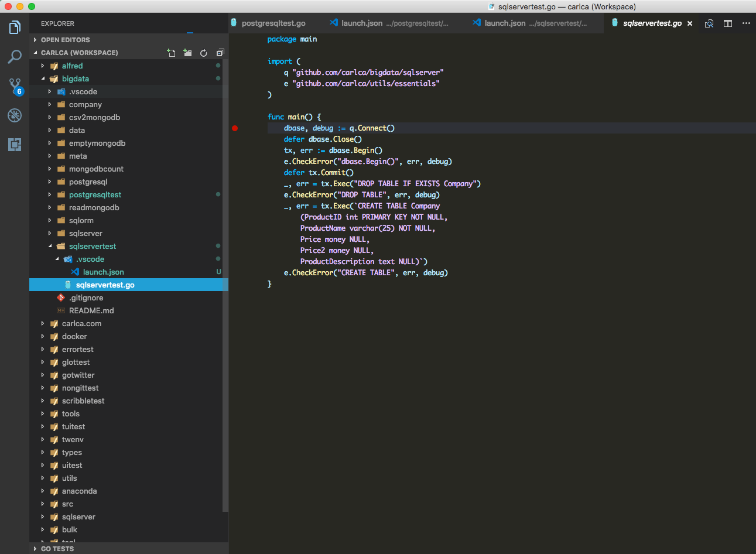Create a new folder in the workspace
Image resolution: width=756 pixels, height=554 pixels.
[187, 53]
